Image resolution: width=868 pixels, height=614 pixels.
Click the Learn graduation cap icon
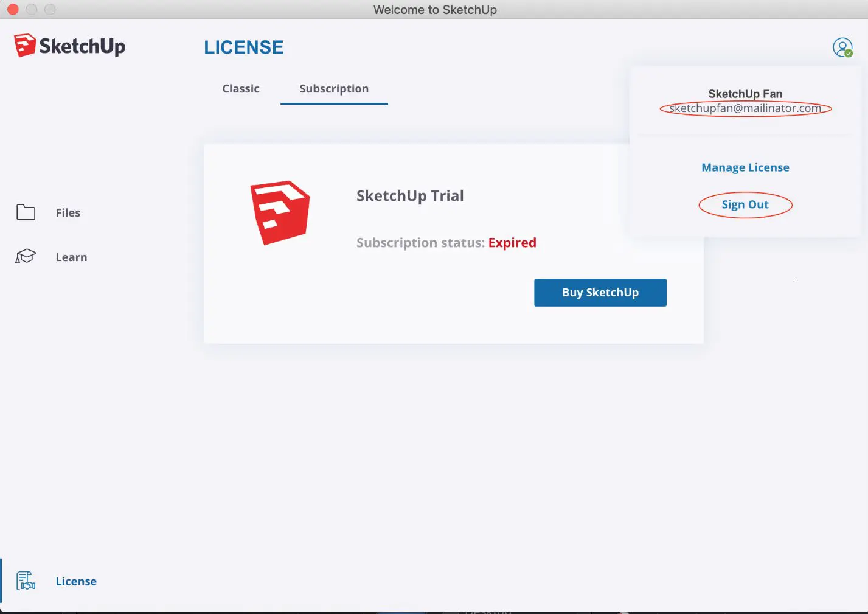point(26,256)
